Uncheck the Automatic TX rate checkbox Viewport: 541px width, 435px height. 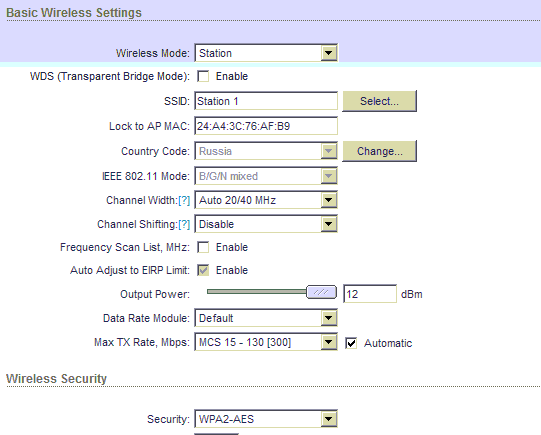[x=351, y=343]
